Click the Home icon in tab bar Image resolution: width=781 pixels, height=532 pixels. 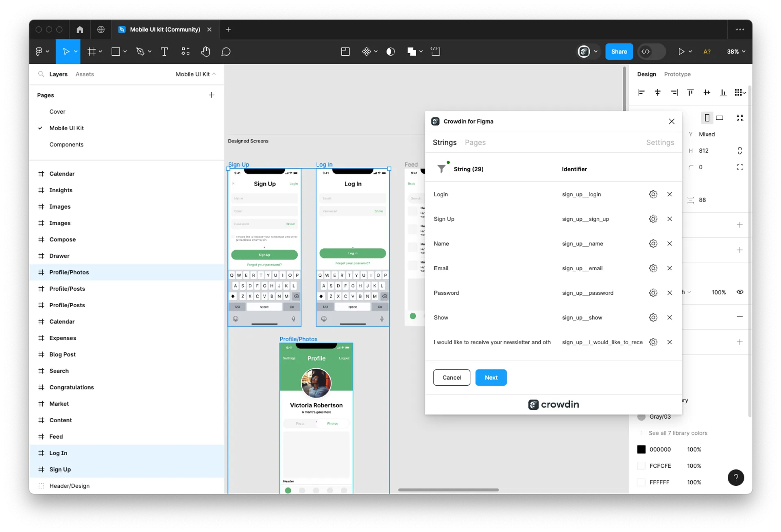(x=80, y=29)
